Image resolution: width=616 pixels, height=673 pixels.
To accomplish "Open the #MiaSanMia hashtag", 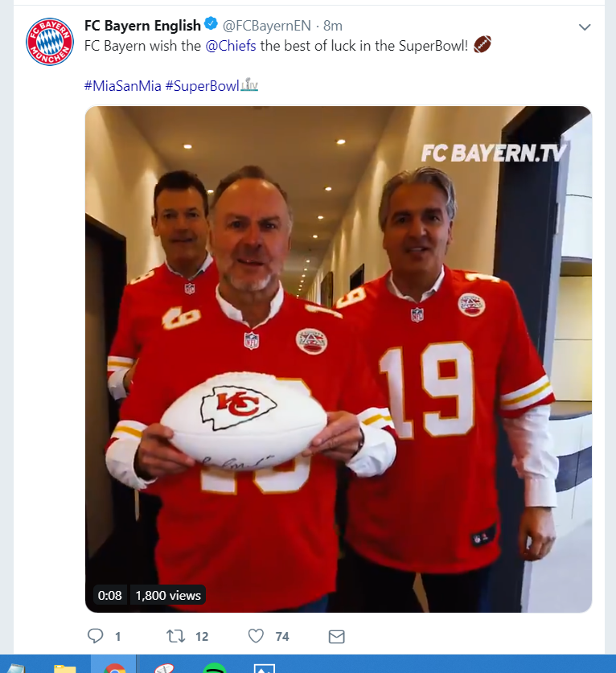I will (x=123, y=86).
